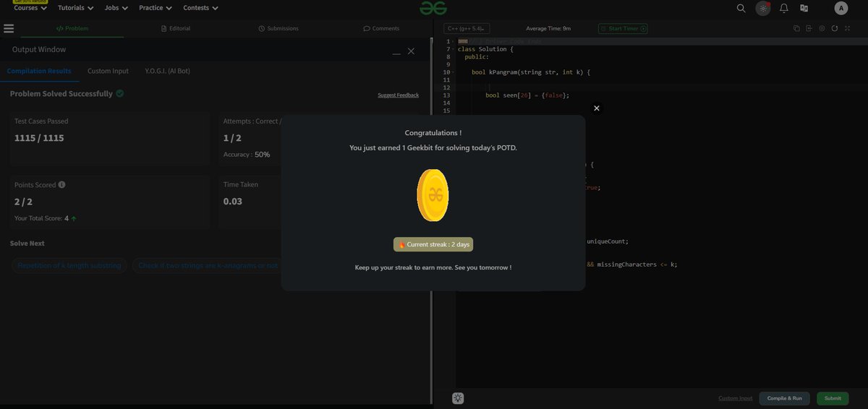Click the 'Solve Next' heading

27,244
